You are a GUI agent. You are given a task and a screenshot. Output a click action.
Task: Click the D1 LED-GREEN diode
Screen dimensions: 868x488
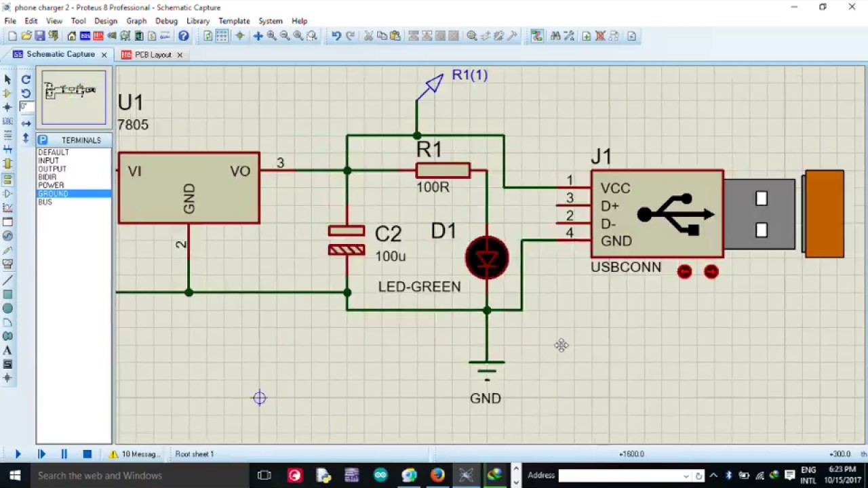click(487, 258)
